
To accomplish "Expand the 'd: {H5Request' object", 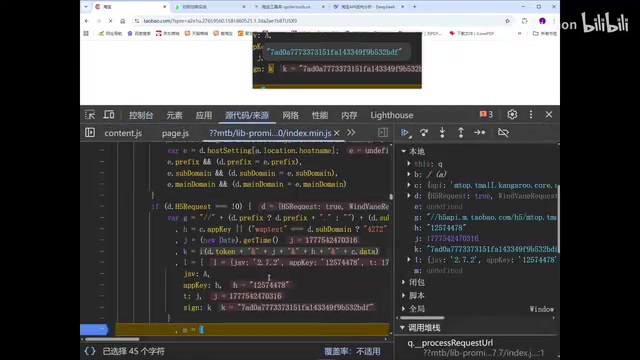I will (x=409, y=196).
